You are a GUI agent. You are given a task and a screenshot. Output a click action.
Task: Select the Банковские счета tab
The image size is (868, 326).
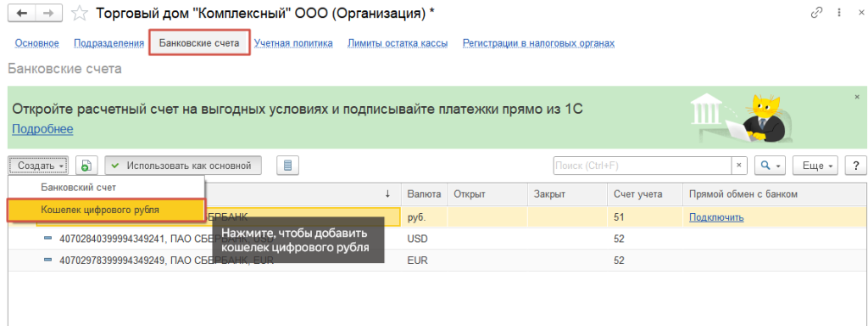[199, 42]
